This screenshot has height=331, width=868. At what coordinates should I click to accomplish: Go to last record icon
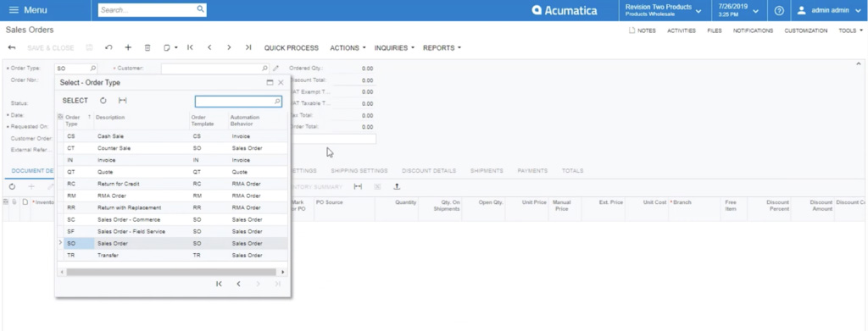point(248,48)
